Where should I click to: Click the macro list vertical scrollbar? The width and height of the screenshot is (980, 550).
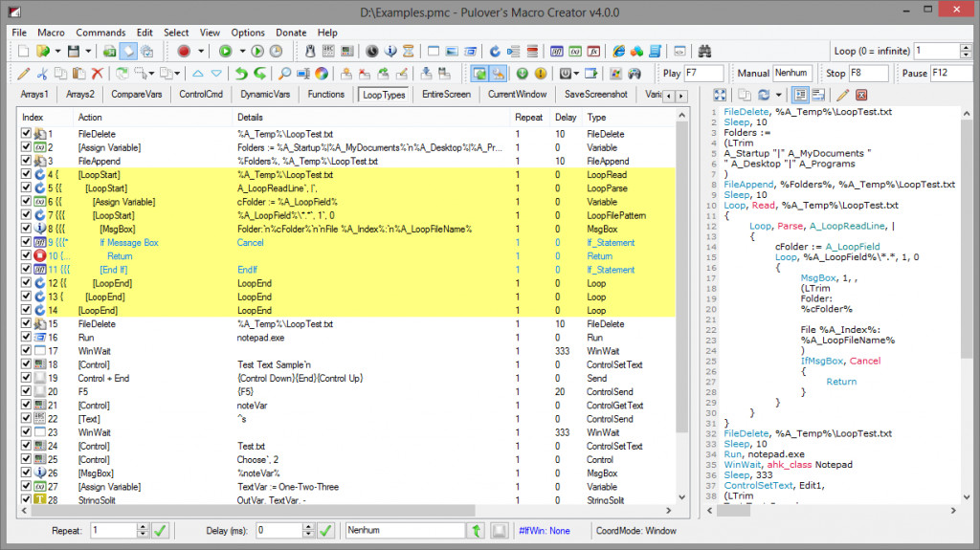(681, 306)
